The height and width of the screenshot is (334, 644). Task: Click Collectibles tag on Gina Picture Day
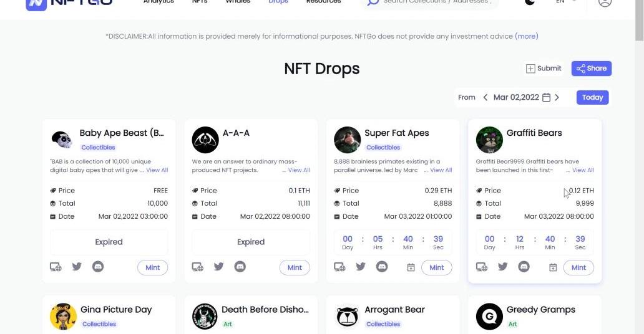point(99,324)
